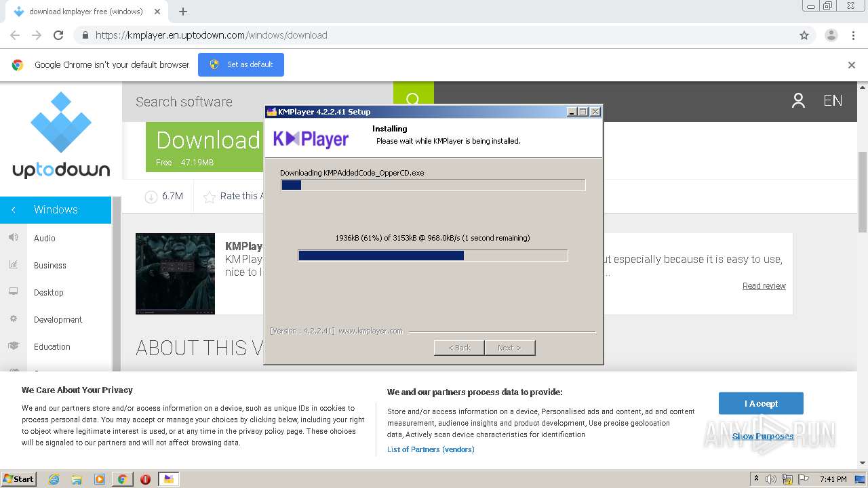Screen dimensions: 868x488
Task: Open the Education category
Action: click(x=52, y=346)
